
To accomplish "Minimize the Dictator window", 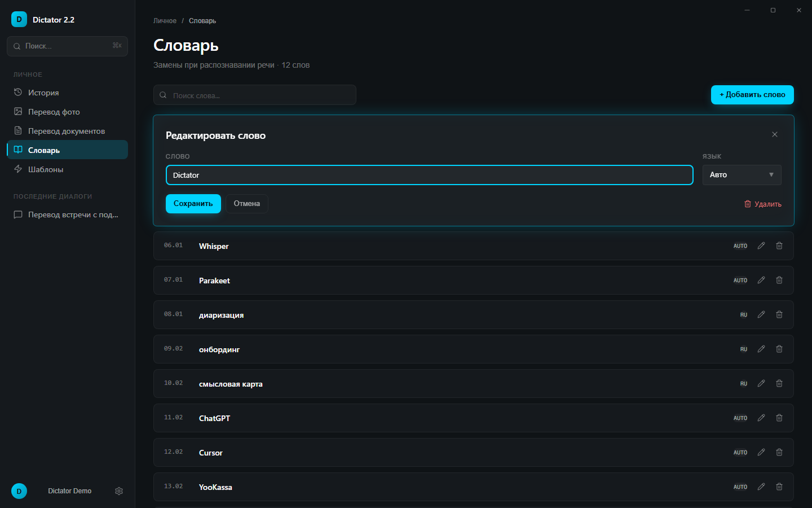I will pyautogui.click(x=747, y=10).
